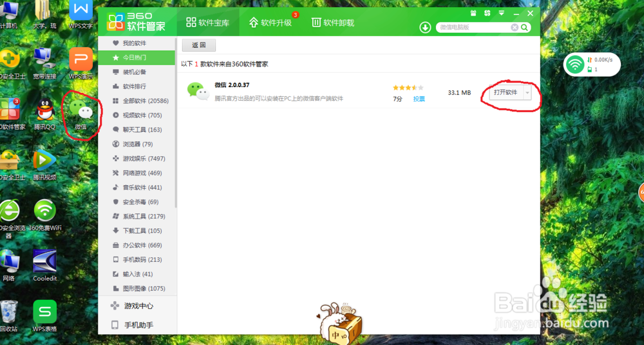The image size is (644, 345).
Task: Open the 微信 desktop shortcut icon
Action: coord(81,113)
